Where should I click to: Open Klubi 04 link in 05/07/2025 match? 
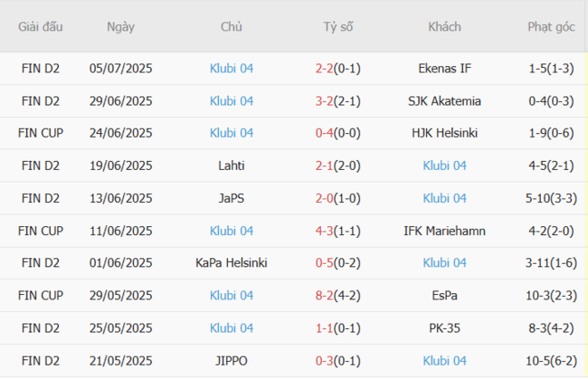pyautogui.click(x=232, y=68)
